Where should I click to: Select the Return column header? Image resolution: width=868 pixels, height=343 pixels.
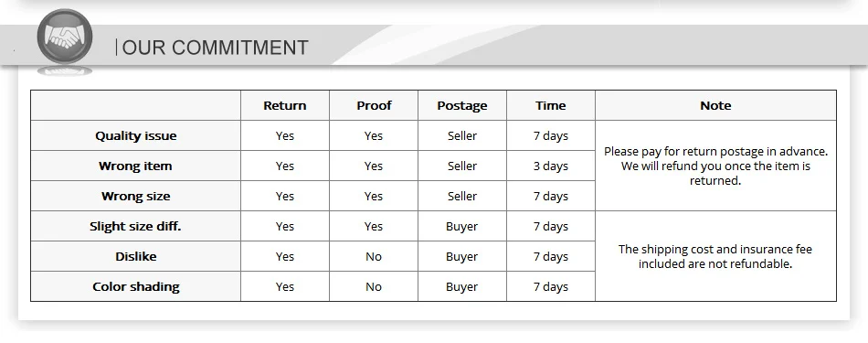pyautogui.click(x=284, y=105)
